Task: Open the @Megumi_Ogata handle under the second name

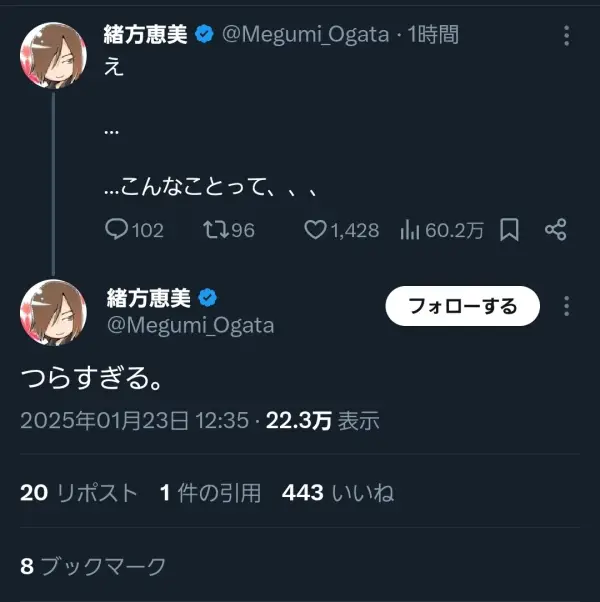Action: [191, 325]
